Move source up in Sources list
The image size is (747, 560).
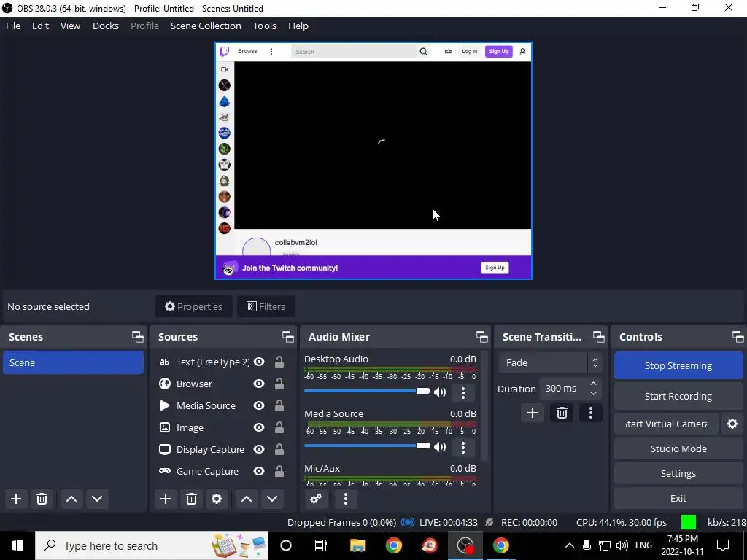click(x=247, y=499)
